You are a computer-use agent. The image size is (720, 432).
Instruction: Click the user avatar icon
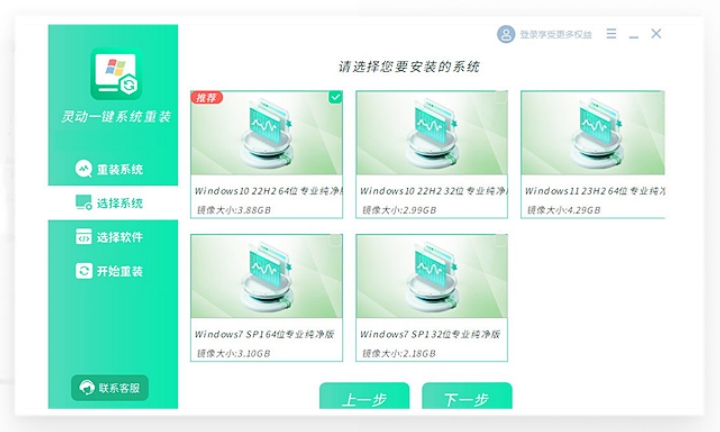tap(506, 34)
